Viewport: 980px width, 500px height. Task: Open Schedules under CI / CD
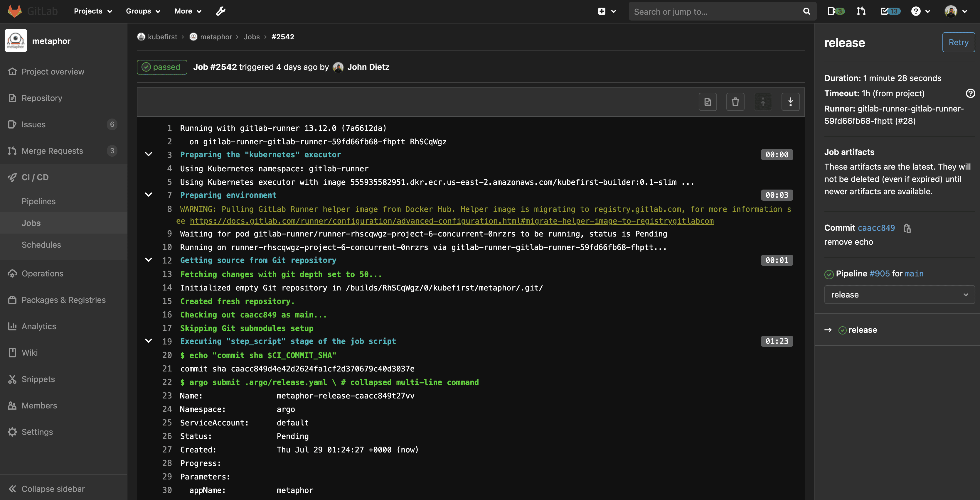pos(63,245)
